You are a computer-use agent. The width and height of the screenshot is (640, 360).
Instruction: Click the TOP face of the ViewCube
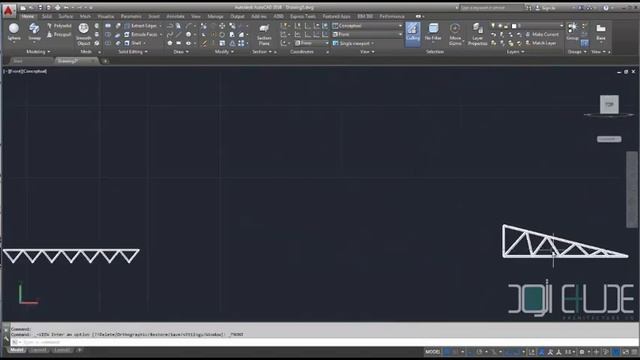[609, 104]
